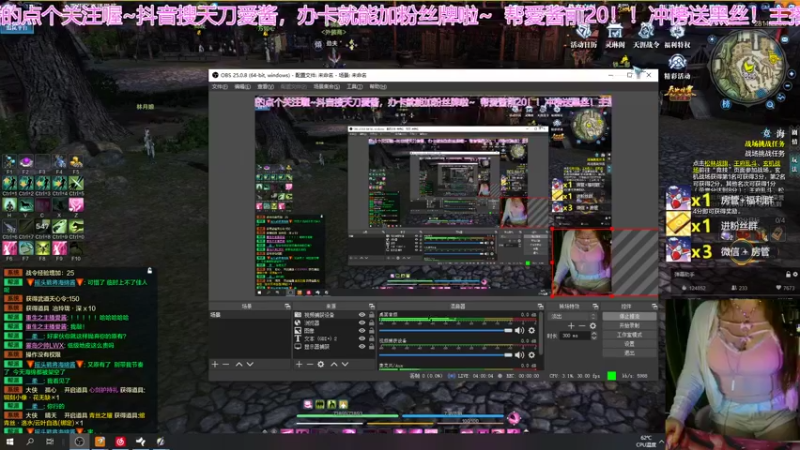Open source properties gear in Sources panel
The height and width of the screenshot is (450, 800).
[x=320, y=364]
